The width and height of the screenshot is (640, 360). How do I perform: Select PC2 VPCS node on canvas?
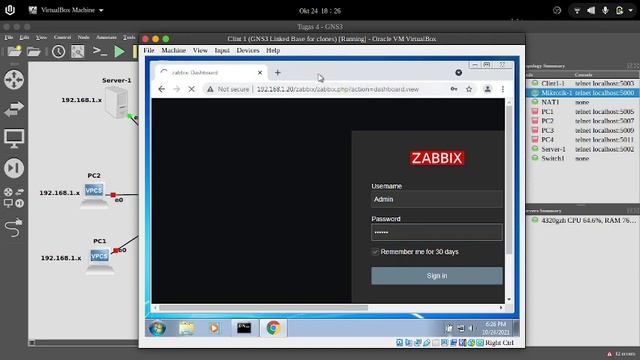point(94,195)
